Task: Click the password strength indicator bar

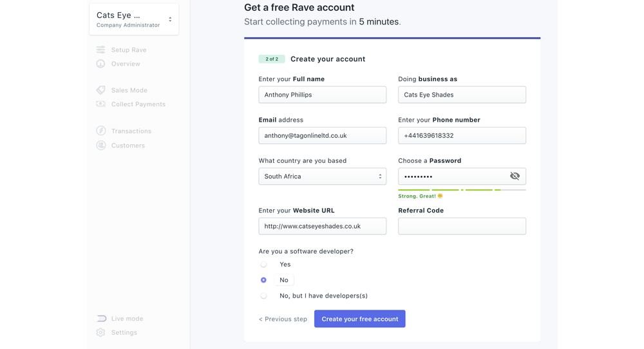Action: point(462,190)
